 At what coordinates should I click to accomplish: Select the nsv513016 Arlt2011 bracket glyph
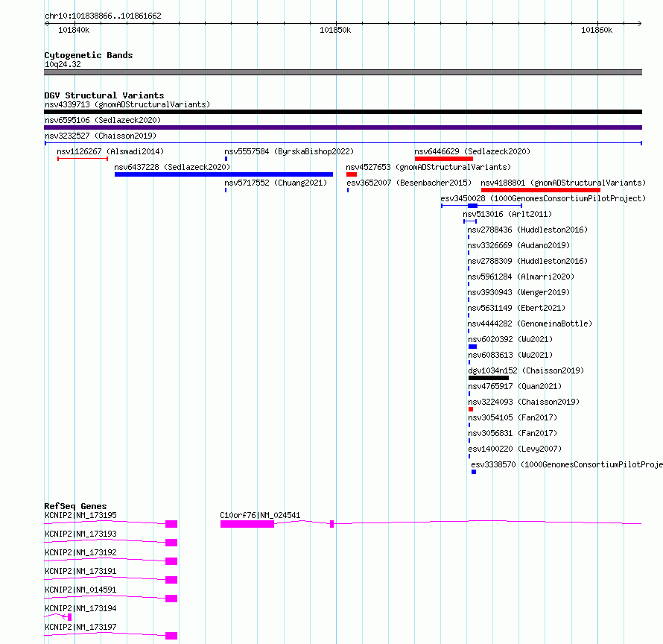click(470, 221)
